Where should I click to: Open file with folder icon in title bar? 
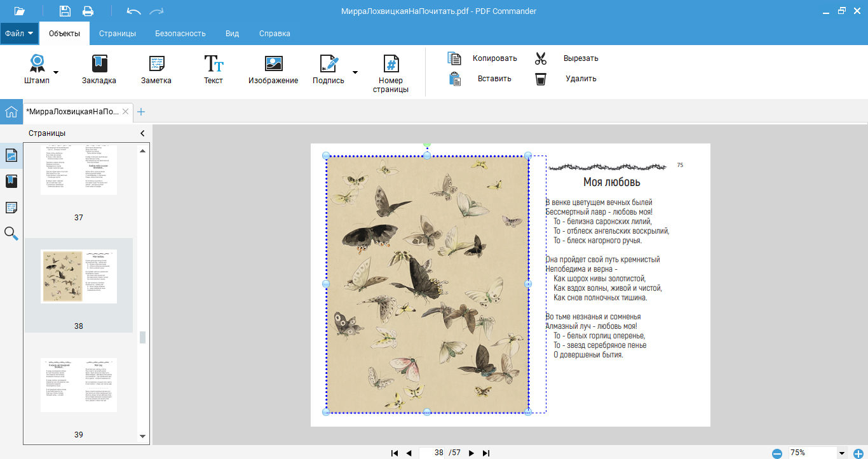(x=19, y=11)
